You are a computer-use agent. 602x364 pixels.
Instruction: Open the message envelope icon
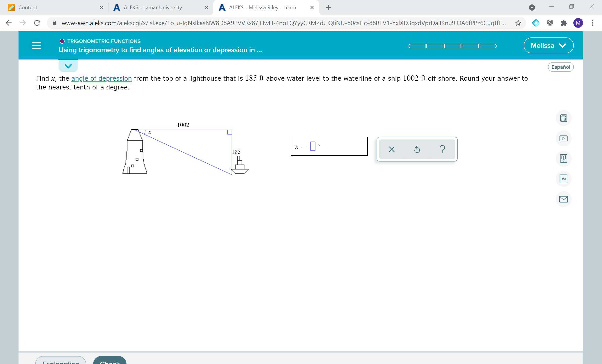[563, 199]
